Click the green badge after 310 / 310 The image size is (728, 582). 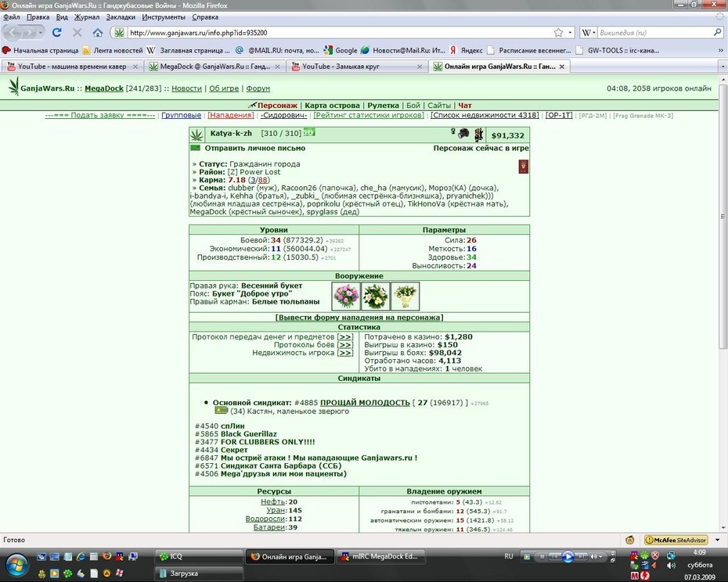(x=309, y=133)
